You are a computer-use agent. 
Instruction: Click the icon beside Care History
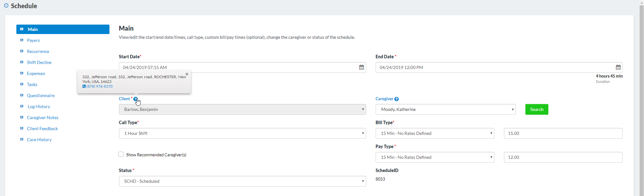(22, 140)
